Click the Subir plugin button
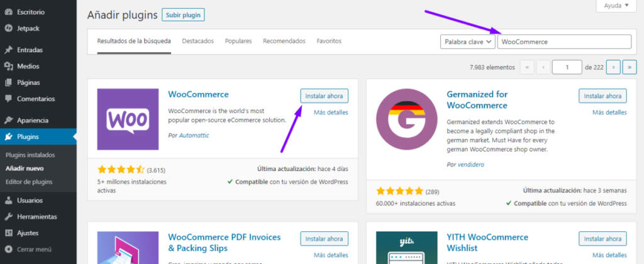This screenshot has height=264, width=644. click(183, 15)
